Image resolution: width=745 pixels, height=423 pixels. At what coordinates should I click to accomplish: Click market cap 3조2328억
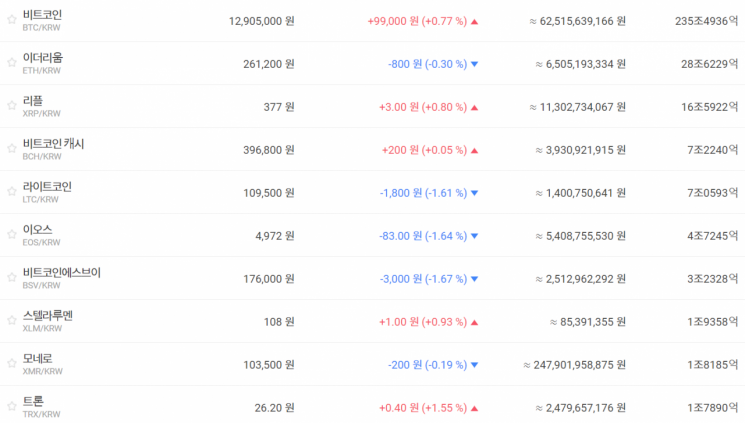tap(713, 279)
